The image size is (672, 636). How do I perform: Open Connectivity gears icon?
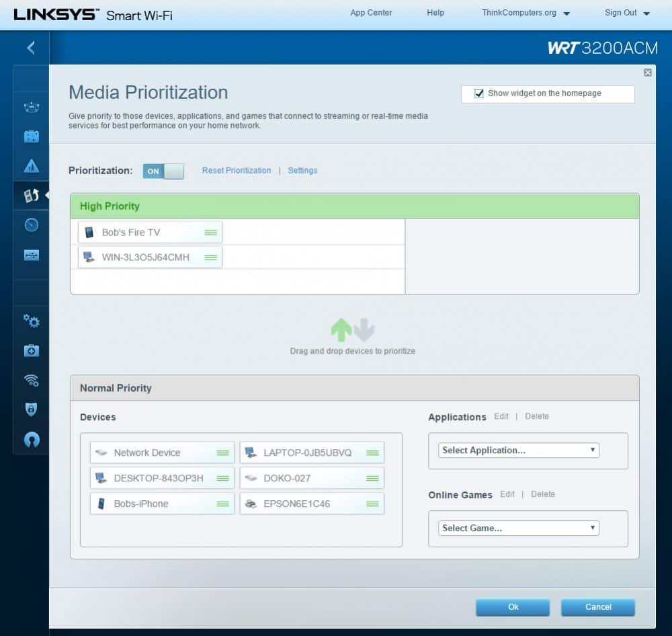pyautogui.click(x=32, y=321)
